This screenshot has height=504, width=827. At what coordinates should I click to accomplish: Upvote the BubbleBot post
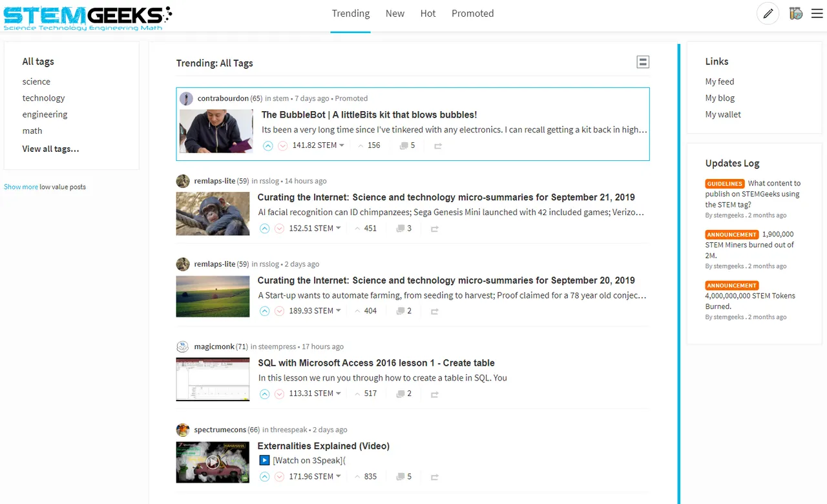[268, 146]
